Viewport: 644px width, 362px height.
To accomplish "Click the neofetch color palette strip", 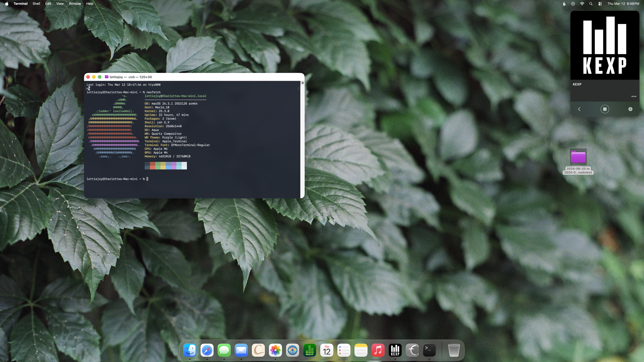I will tap(166, 165).
